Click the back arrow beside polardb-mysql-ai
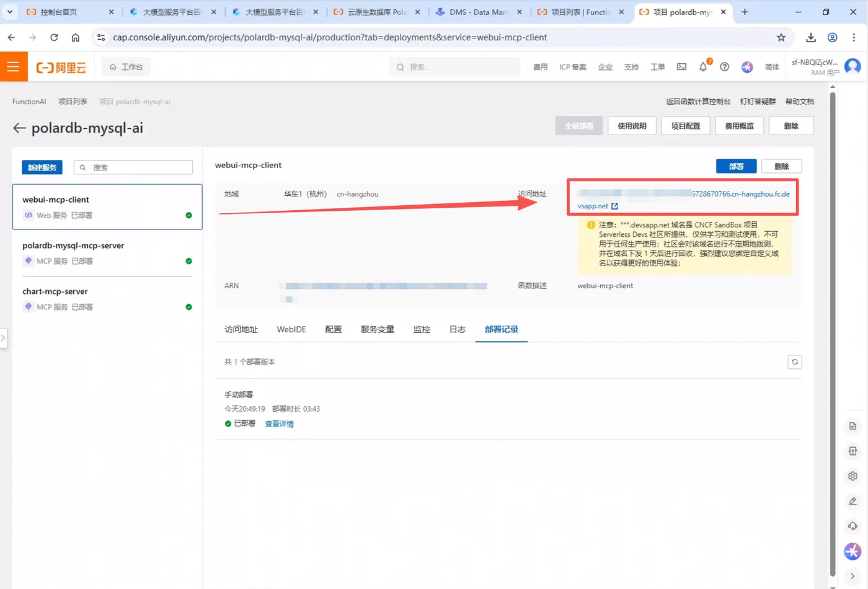868x589 pixels. [x=19, y=128]
